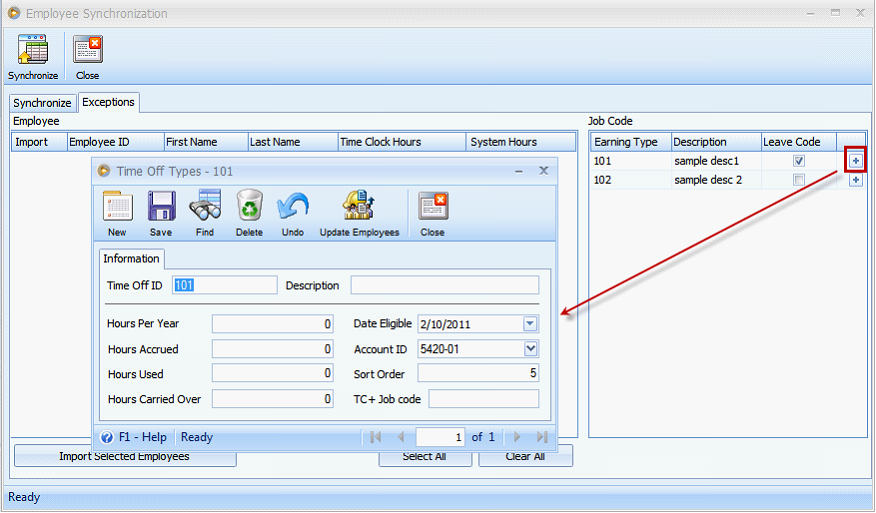Undo changes using the Undo icon
The image size is (876, 513).
(293, 206)
